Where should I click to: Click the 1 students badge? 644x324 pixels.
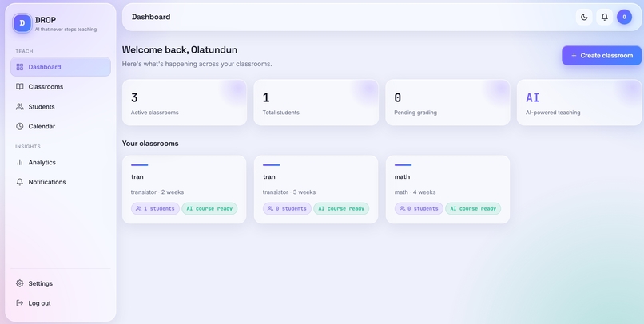155,209
